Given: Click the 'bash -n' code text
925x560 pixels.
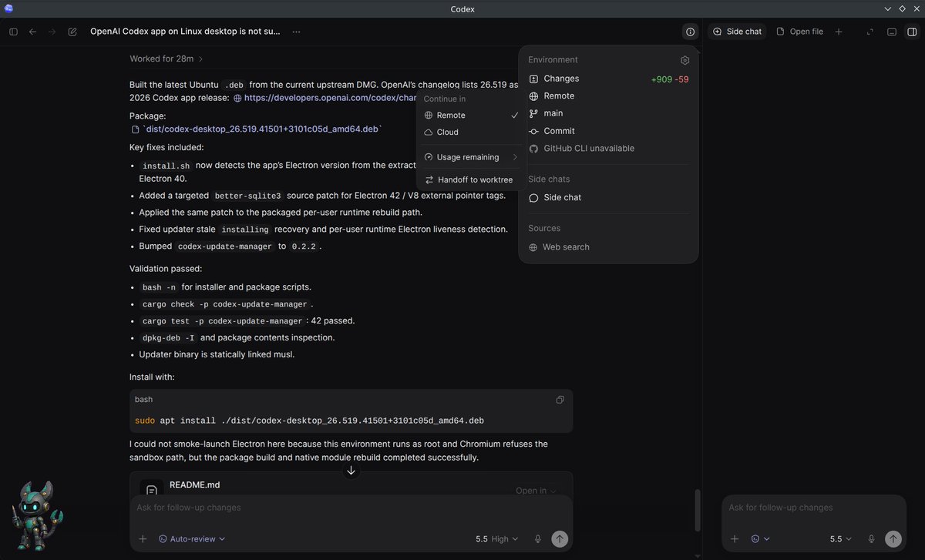Looking at the screenshot, I should click(159, 287).
